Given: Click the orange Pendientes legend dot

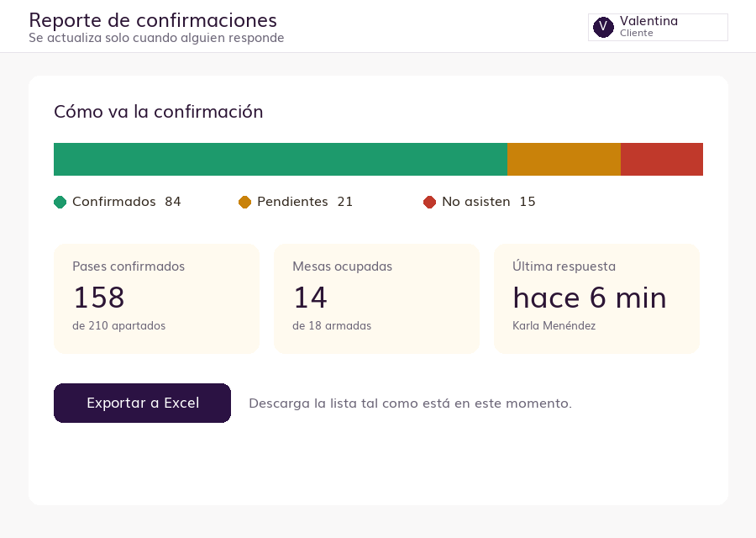Looking at the screenshot, I should pyautogui.click(x=245, y=203).
